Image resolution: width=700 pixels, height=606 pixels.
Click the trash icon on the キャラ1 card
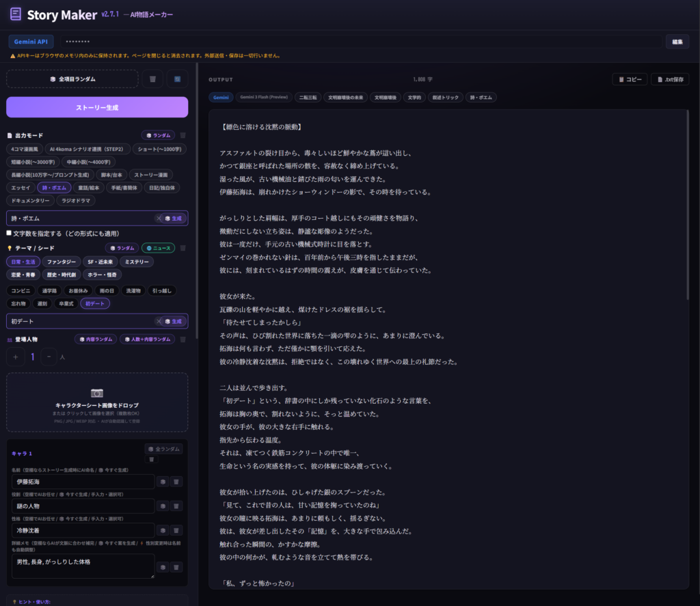pos(152,458)
